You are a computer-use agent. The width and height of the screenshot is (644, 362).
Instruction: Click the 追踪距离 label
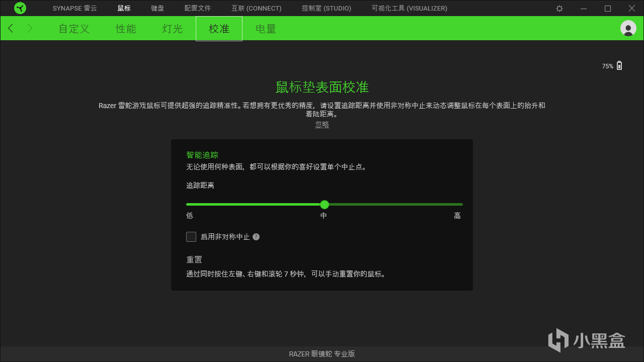(x=200, y=185)
